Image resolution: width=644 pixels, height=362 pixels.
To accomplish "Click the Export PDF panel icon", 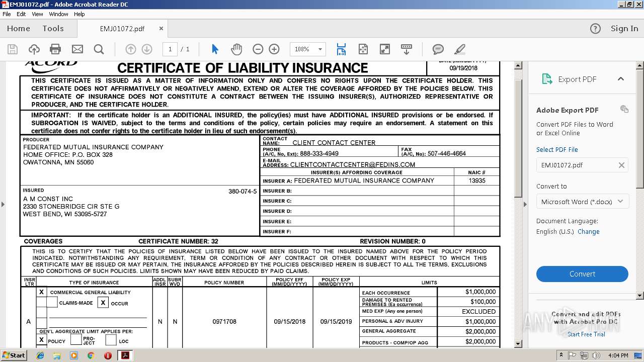I will 547,79.
